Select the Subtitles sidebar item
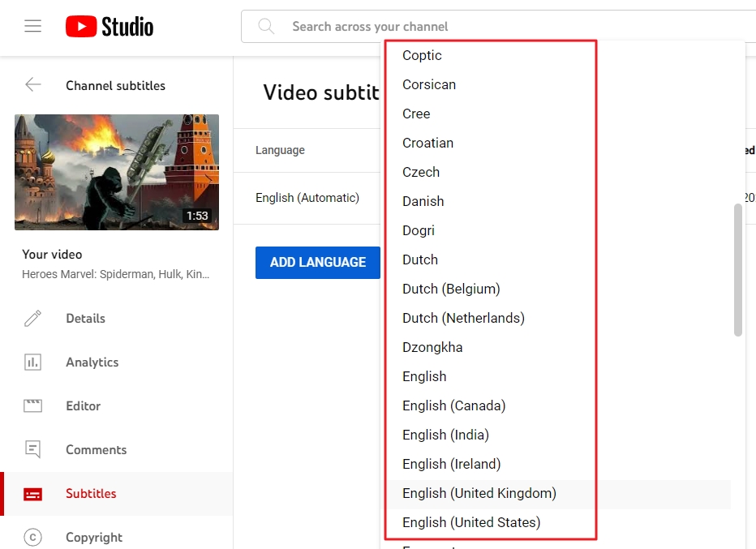Screen dimensions: 756x549 coord(117,494)
